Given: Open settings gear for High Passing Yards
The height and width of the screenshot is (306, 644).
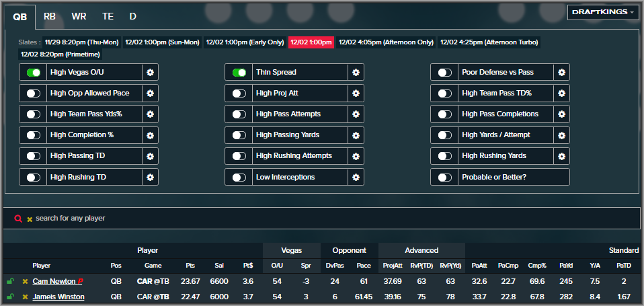Looking at the screenshot, I should [356, 135].
